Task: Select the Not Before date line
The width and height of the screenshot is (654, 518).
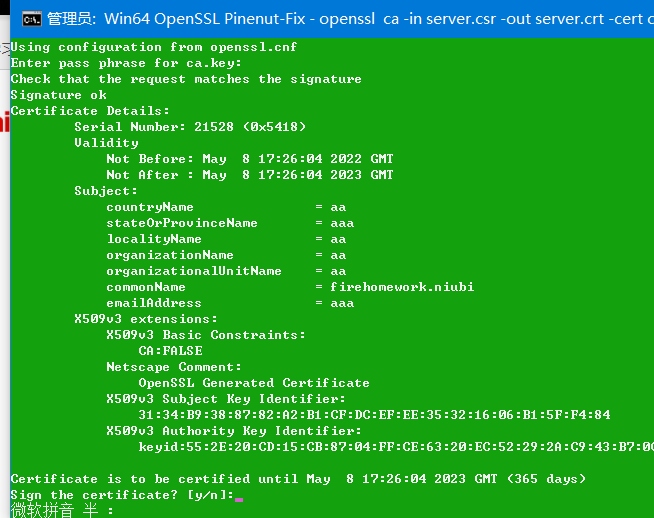Action: [249, 159]
